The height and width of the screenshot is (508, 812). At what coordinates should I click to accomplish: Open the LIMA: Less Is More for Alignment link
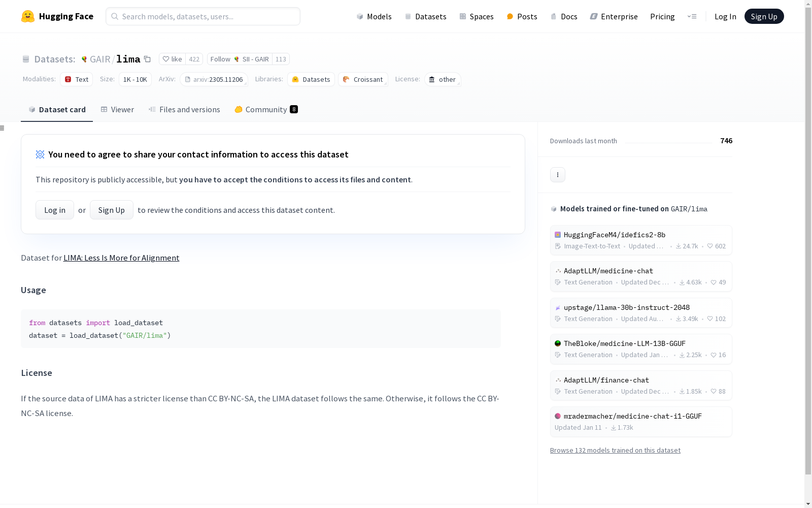[121, 258]
